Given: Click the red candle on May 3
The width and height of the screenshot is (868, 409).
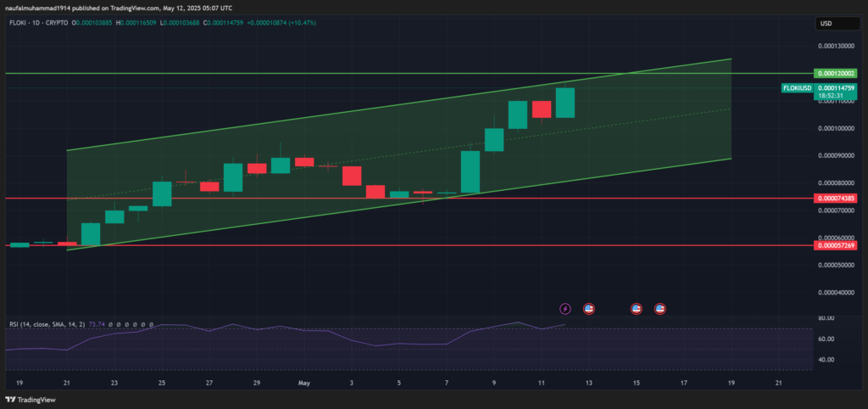Looking at the screenshot, I should [352, 176].
